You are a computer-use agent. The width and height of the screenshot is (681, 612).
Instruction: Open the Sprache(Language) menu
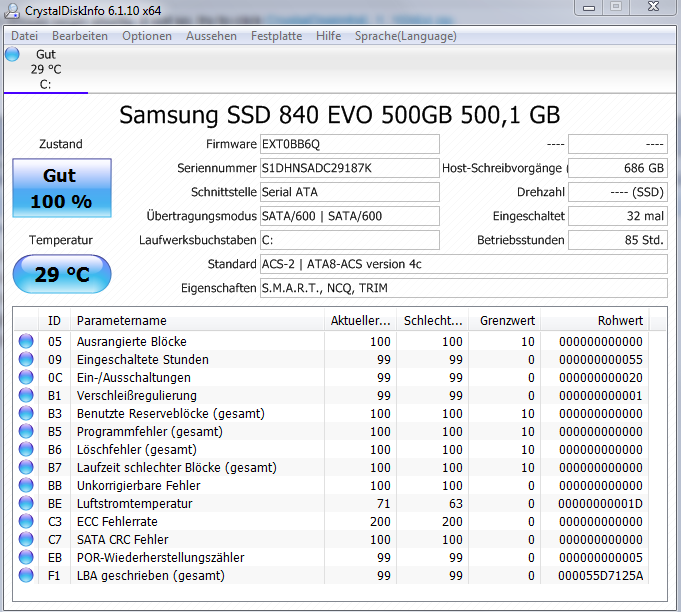pos(406,36)
